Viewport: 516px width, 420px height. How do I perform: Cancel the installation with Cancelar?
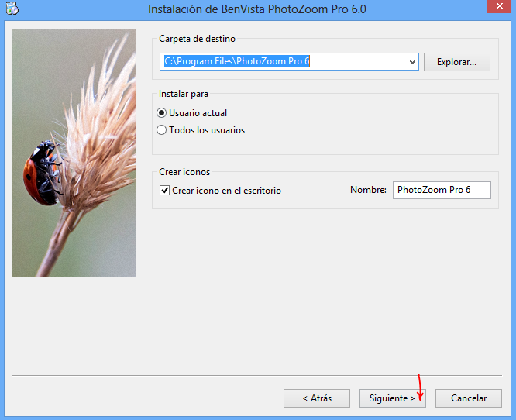469,398
